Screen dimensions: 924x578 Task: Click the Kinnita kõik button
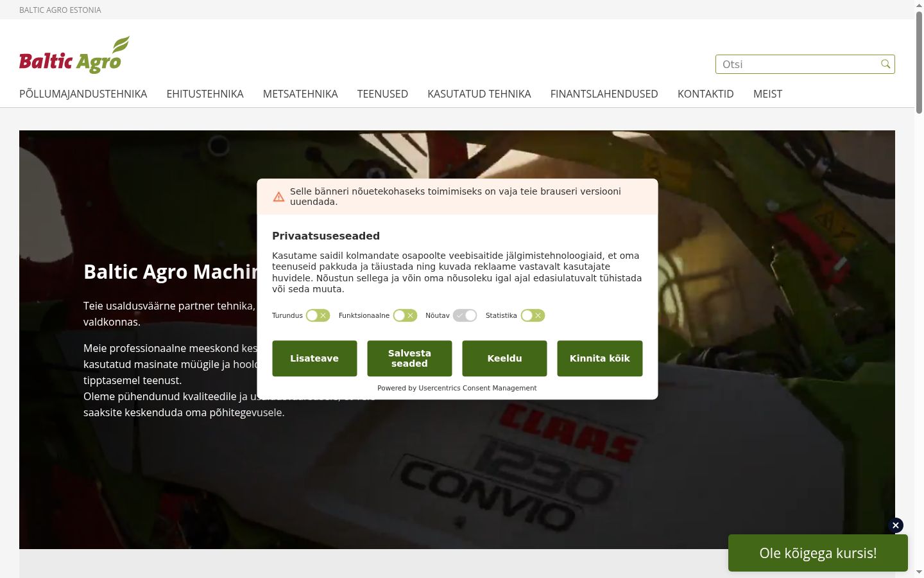click(x=599, y=358)
